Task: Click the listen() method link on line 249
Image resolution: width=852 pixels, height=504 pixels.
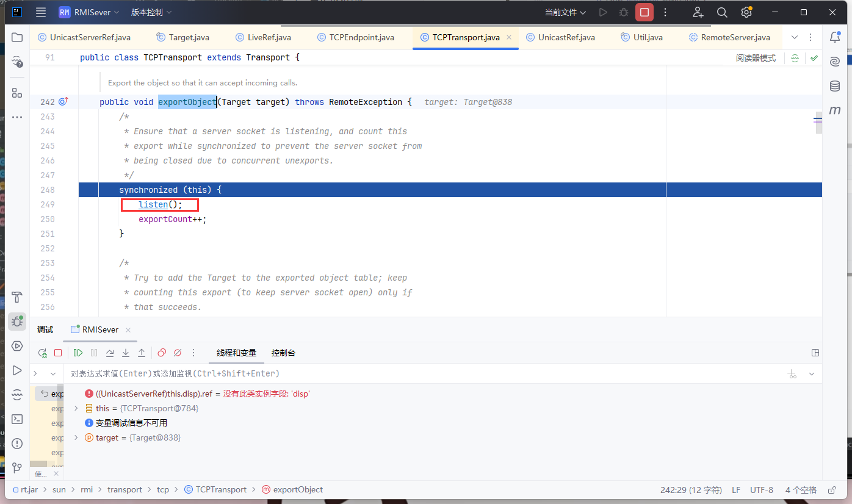Action: pyautogui.click(x=153, y=204)
